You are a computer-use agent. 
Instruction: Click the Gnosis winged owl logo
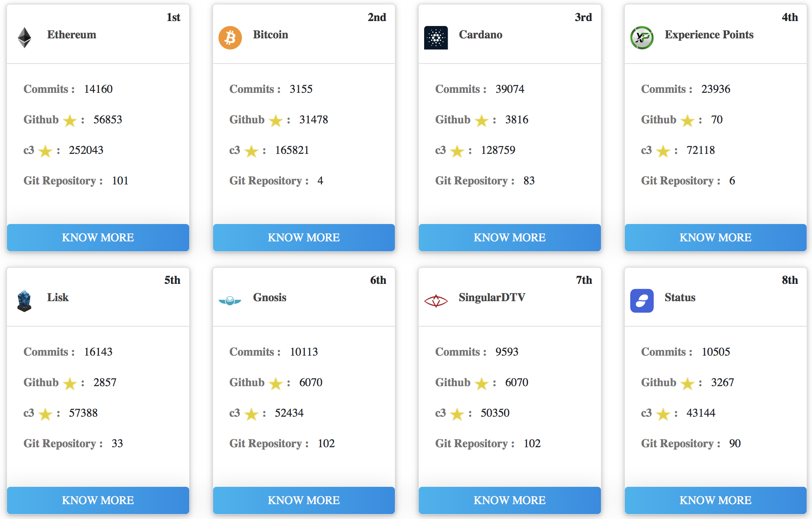click(230, 301)
